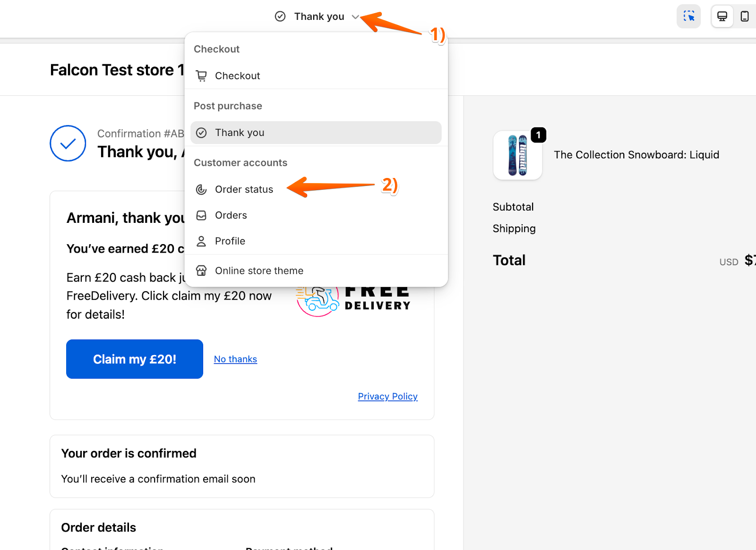Open the Profile page option
Screen dimensions: 756x550
(230, 241)
